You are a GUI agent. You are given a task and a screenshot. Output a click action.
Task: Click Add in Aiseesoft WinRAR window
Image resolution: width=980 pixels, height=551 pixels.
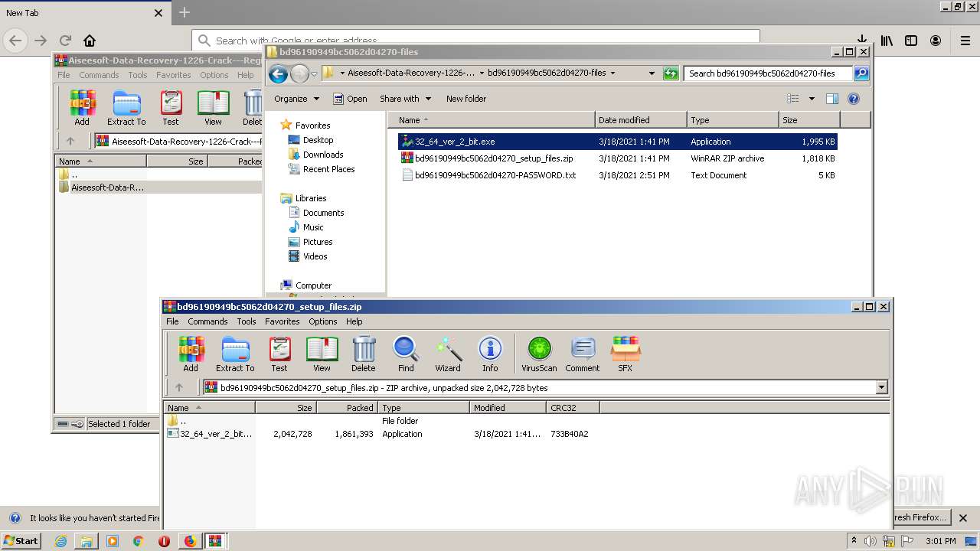[82, 108]
